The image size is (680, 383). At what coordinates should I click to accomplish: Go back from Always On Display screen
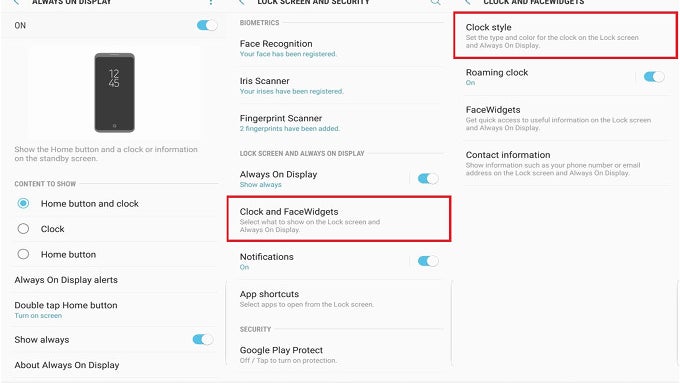tap(16, 2)
